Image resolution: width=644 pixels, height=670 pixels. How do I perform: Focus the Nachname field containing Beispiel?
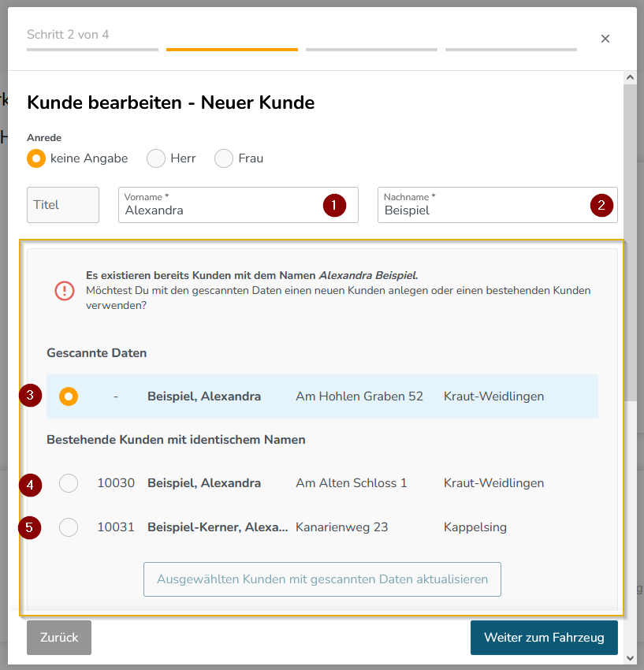481,210
